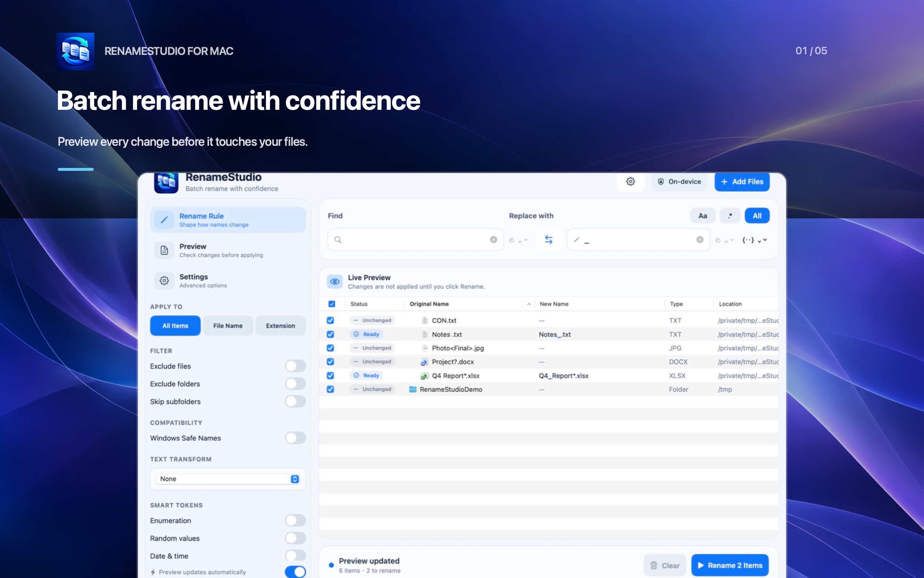Click inside the Replace with input field
Image resolution: width=924 pixels, height=578 pixels.
click(x=638, y=240)
